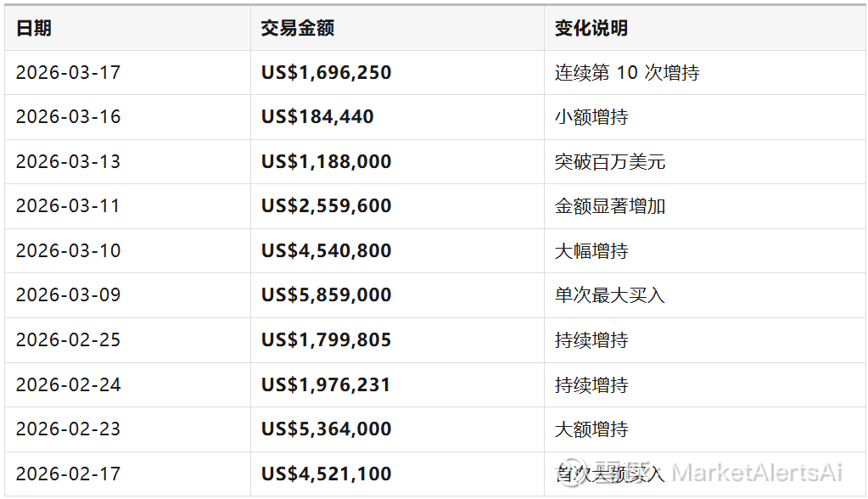Viewport: 868px width, 499px height.
Task: Click the 交易金额 column header
Action: pyautogui.click(x=298, y=28)
